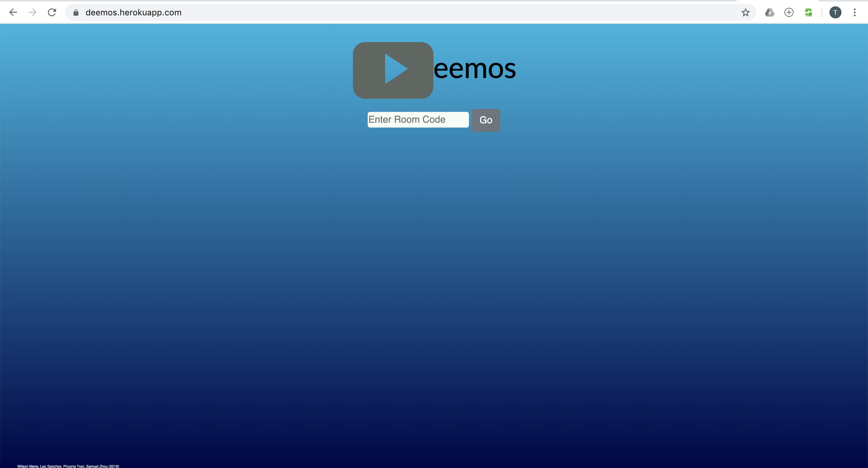
Task: Click 'Wilson Meng' in the footer
Action: (x=28, y=466)
